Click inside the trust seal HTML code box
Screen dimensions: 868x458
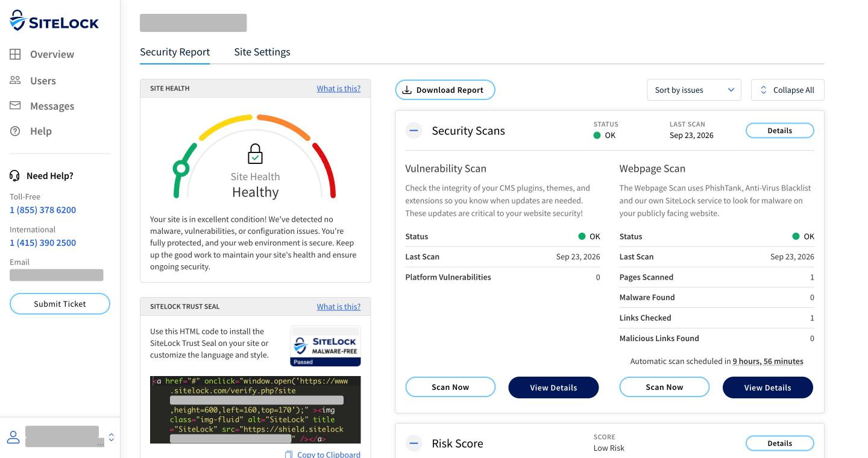tap(256, 410)
